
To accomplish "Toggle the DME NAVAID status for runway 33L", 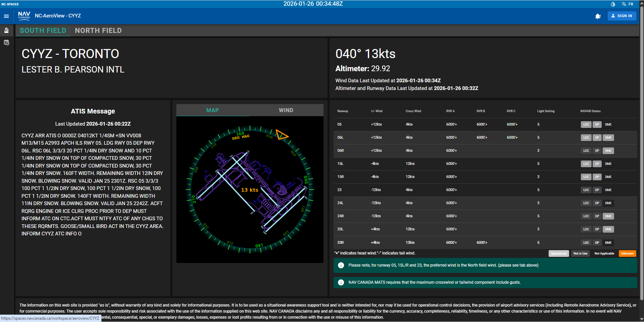I will [x=608, y=229].
